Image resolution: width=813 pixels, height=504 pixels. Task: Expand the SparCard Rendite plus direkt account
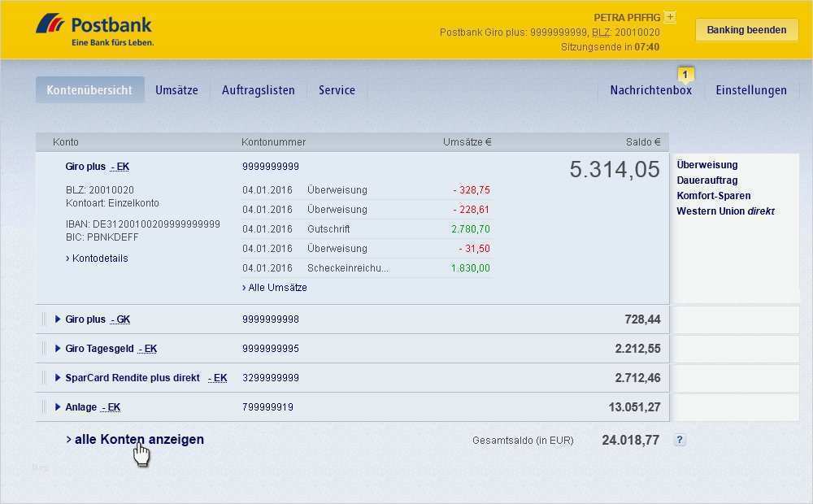[57, 377]
